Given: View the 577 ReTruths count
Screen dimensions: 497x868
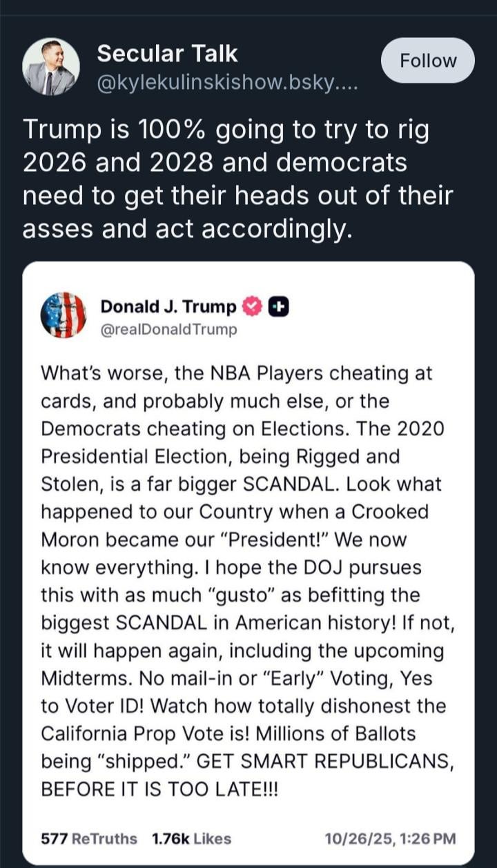Looking at the screenshot, I should pos(89,838).
